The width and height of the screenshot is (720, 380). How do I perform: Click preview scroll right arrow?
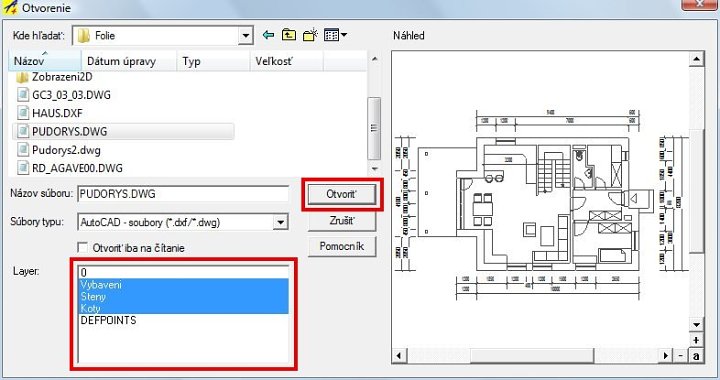pos(665,356)
